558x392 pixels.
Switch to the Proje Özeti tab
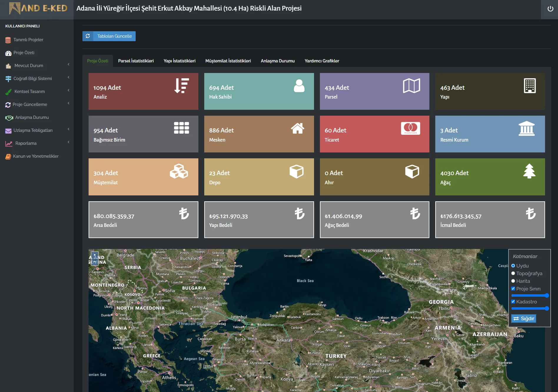click(98, 61)
